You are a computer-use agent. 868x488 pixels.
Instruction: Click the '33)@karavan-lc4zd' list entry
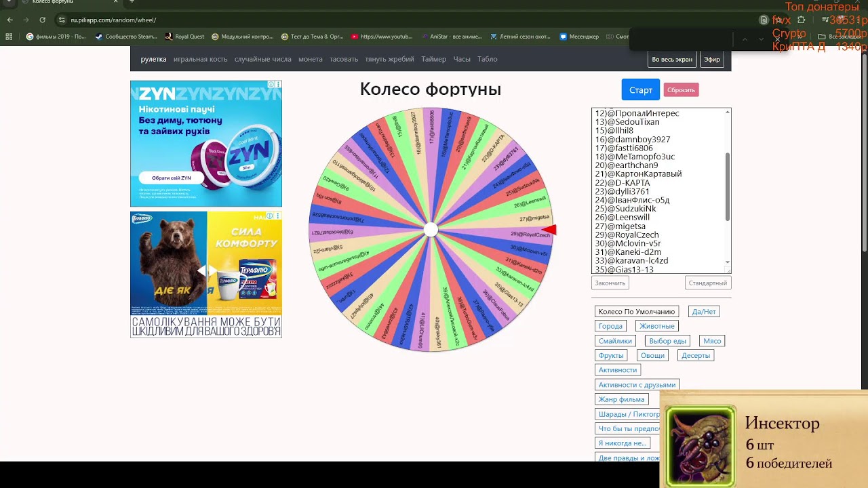coord(631,261)
